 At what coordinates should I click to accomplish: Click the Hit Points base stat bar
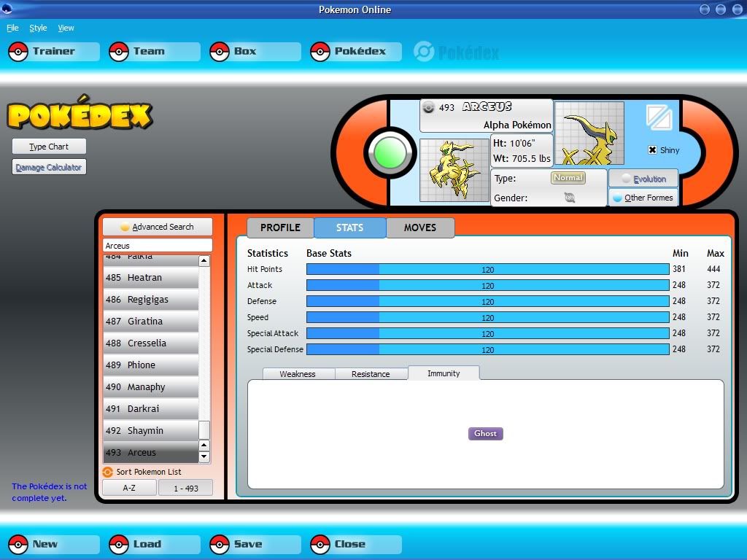(x=488, y=270)
